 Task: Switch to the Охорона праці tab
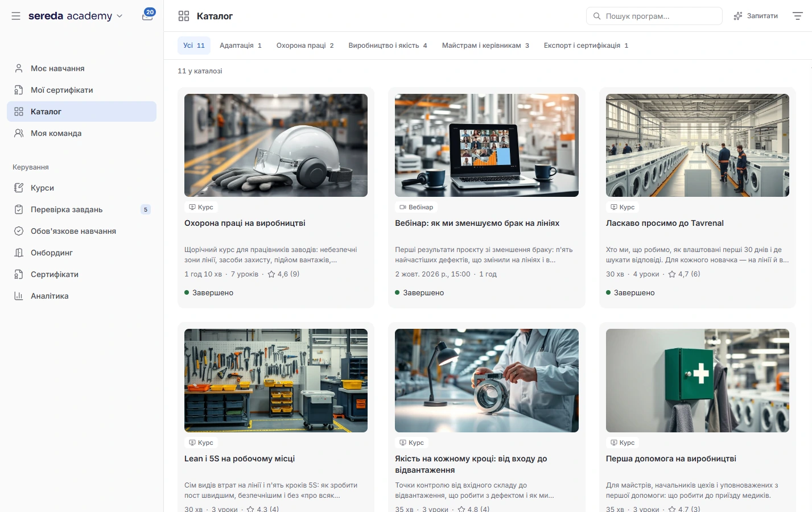click(x=305, y=46)
